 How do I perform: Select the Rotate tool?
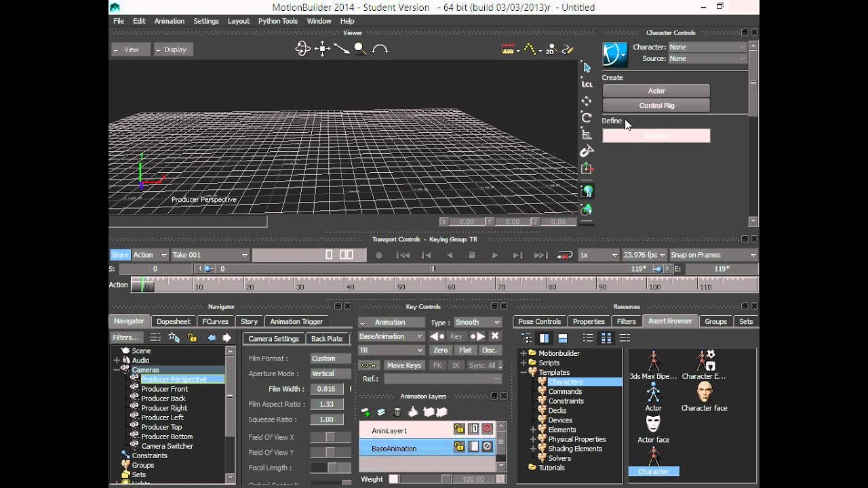587,118
